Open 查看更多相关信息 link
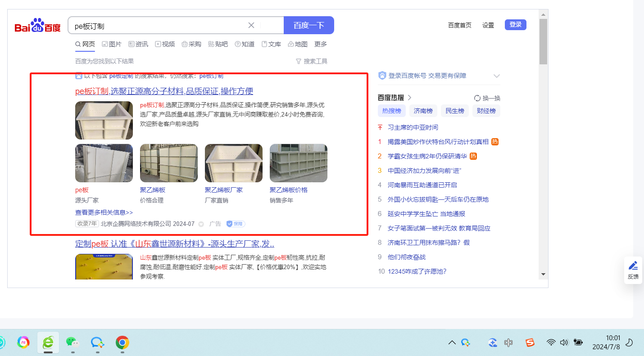Image resolution: width=644 pixels, height=356 pixels. 104,212
